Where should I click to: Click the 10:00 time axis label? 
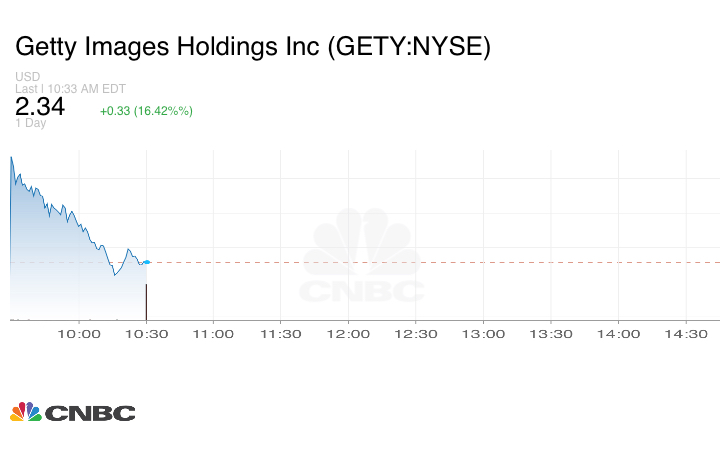coord(79,334)
